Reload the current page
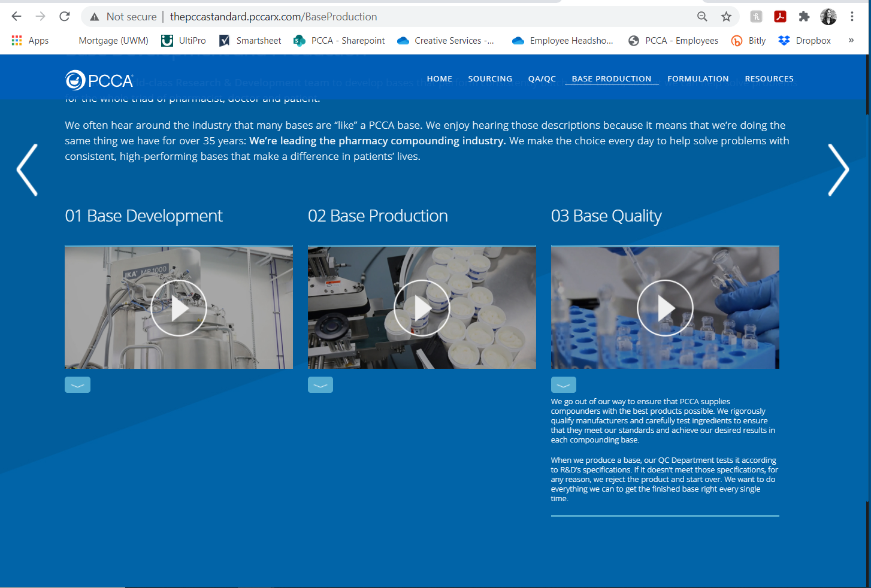Screen dimensions: 871x588 tap(65, 17)
